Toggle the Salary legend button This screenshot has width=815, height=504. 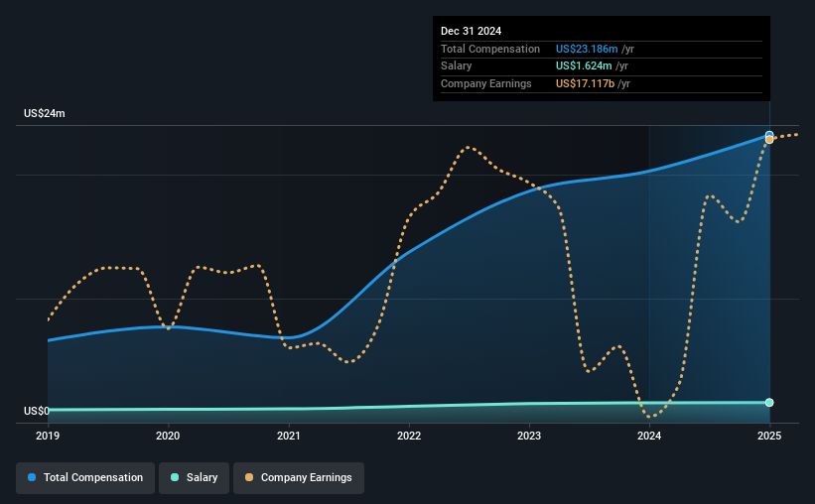[194, 477]
